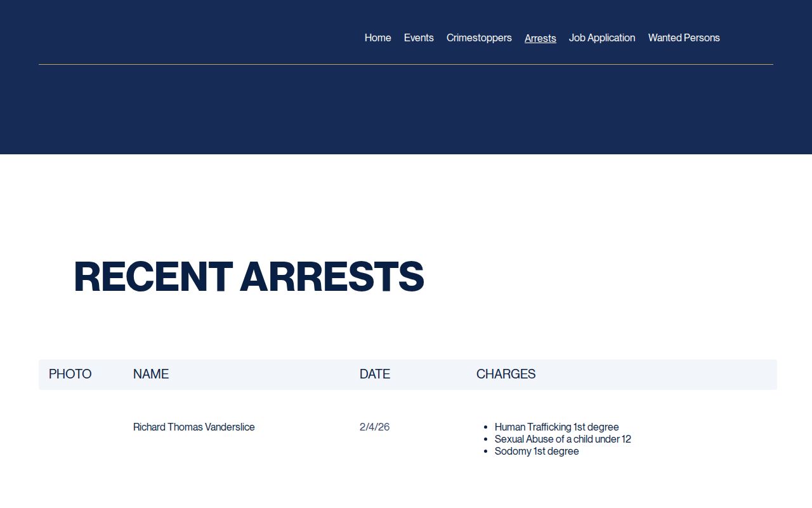Screen dimensions: 812x508
Task: Click the CHARGES column header
Action: coord(506,374)
